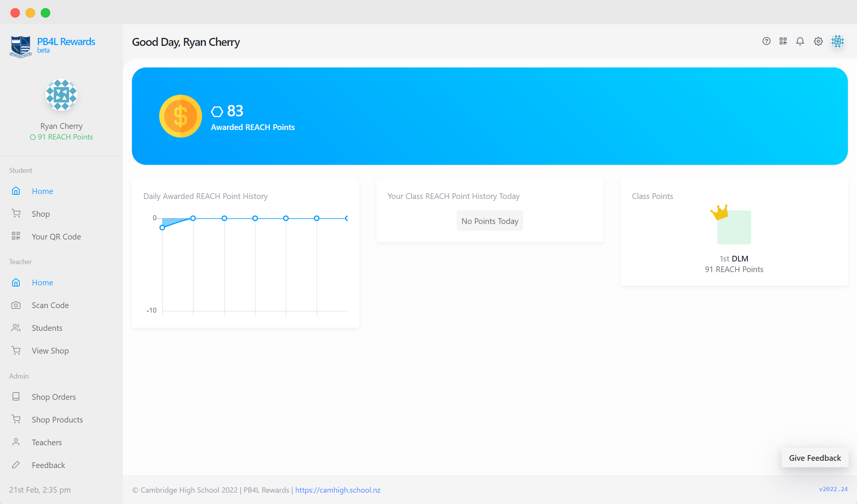Image resolution: width=857 pixels, height=504 pixels.
Task: Open the Teachers admin page
Action: point(47,442)
